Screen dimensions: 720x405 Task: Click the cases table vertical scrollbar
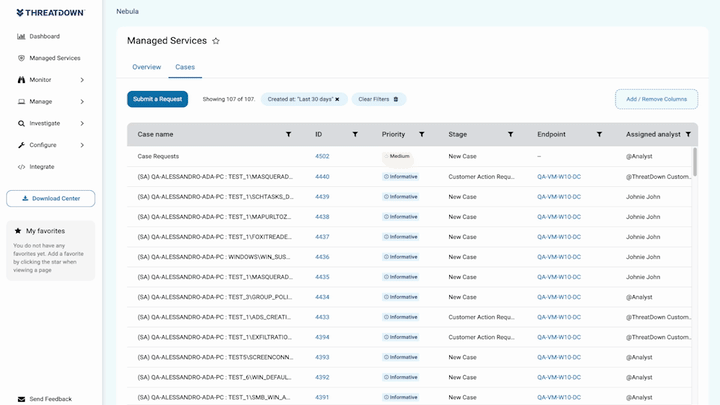point(695,162)
